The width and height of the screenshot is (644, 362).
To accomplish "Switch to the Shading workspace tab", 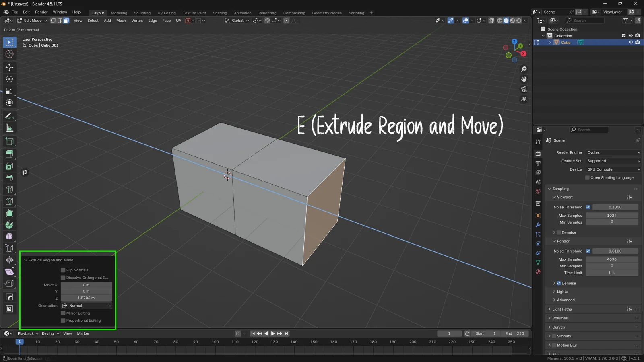I will [220, 13].
